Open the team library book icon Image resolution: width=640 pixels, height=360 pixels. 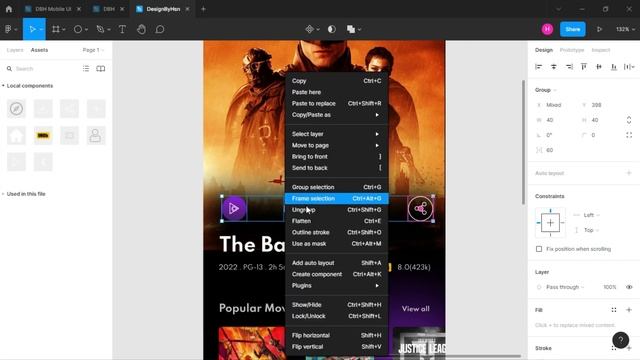[x=100, y=69]
